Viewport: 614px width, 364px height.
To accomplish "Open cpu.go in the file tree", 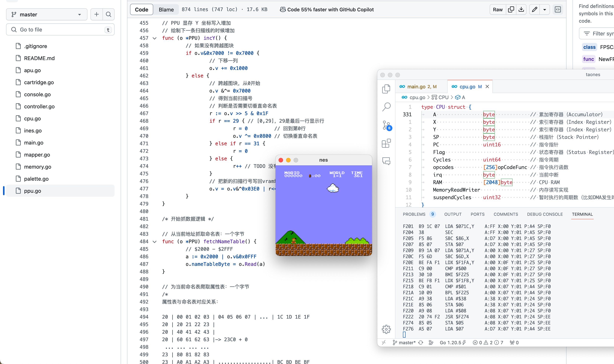I will (x=32, y=119).
